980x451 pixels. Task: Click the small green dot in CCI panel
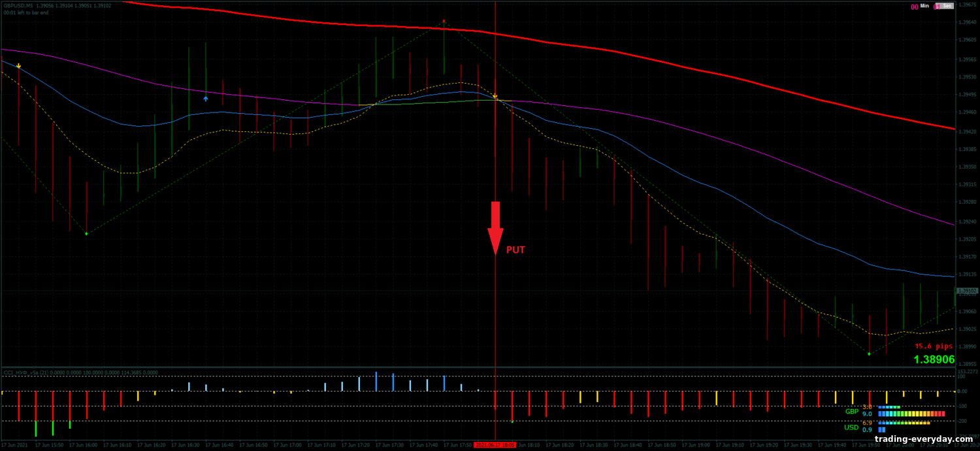[512, 422]
